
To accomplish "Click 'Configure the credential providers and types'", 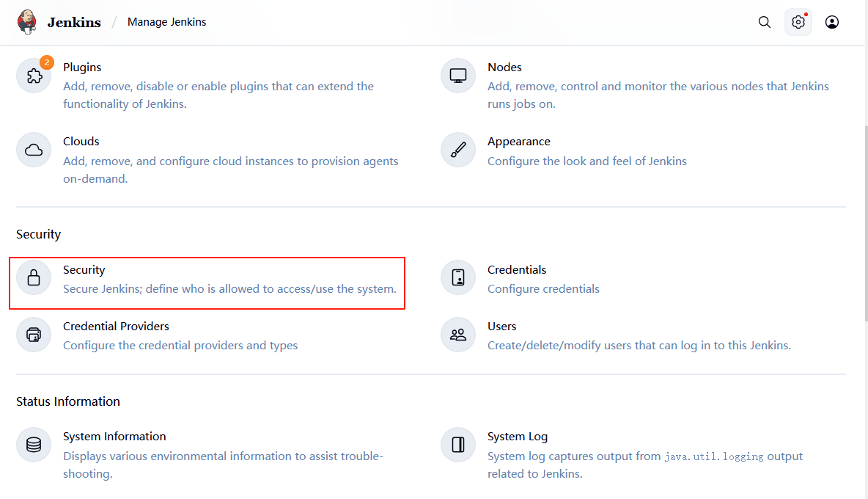I will (x=180, y=346).
